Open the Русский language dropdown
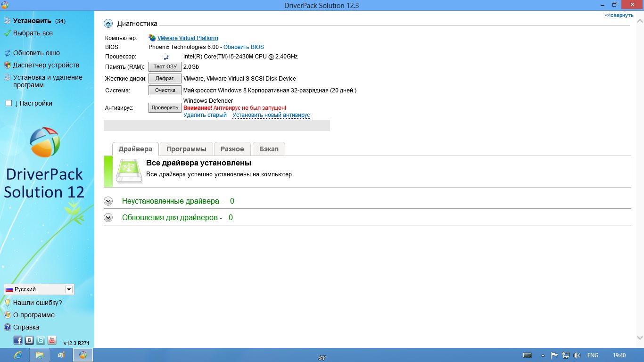The height and width of the screenshot is (362, 644). point(69,289)
